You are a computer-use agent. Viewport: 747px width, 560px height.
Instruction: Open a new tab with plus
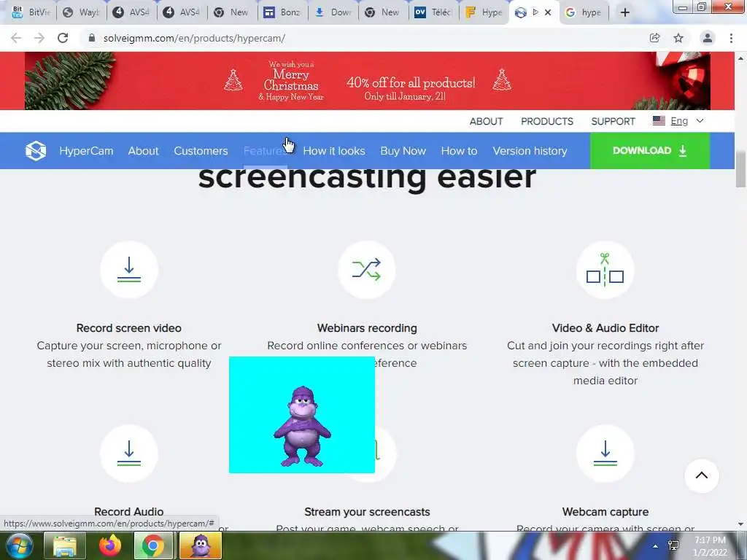click(625, 12)
